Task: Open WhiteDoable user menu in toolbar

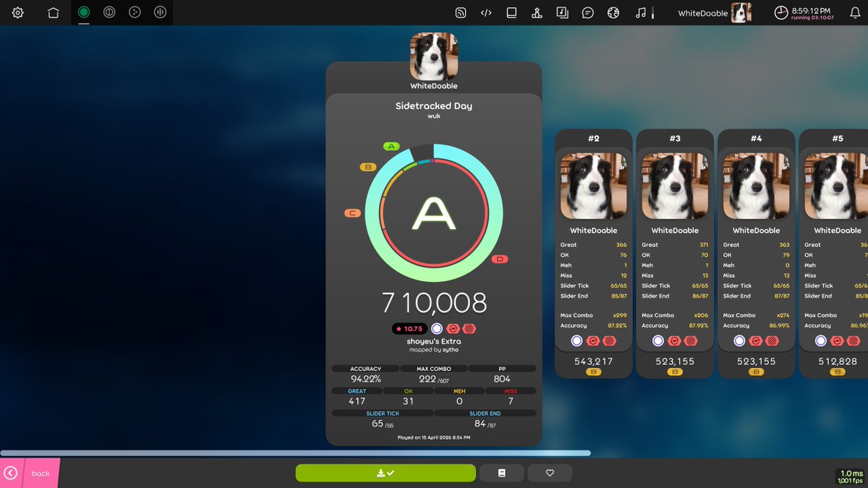Action: click(x=715, y=12)
